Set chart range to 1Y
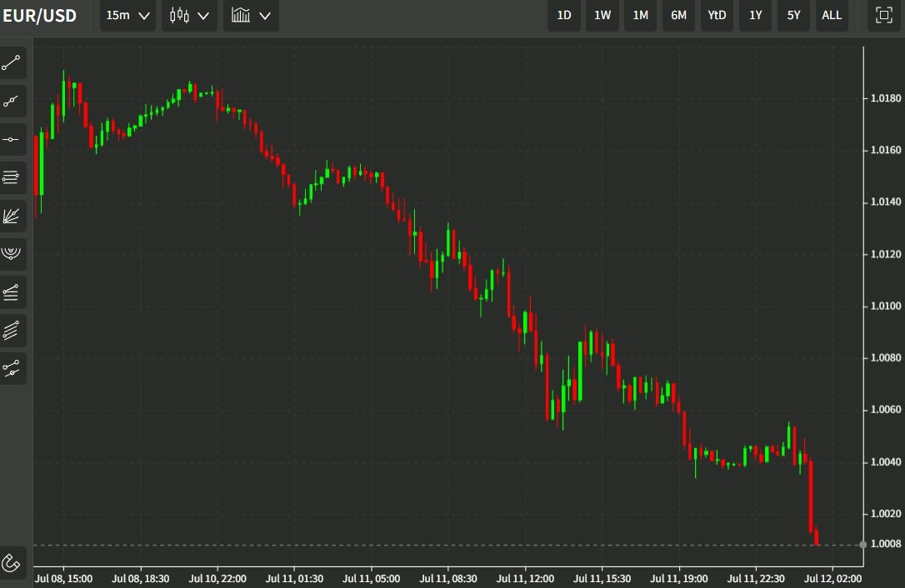Screen dimensions: 905x588 [x=756, y=15]
